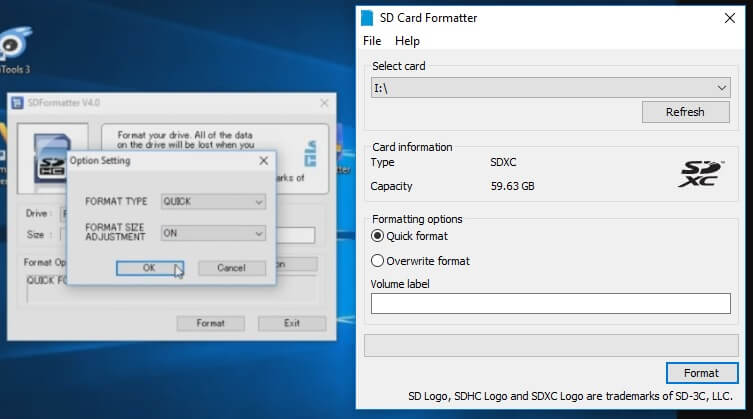Click the SD Card Formatter title bar icon
The width and height of the screenshot is (753, 419).
tap(368, 18)
